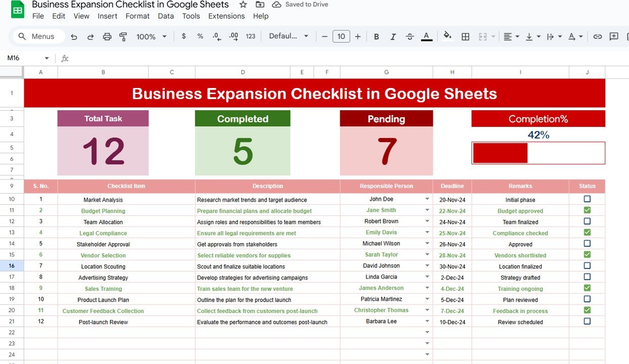Image resolution: width=629 pixels, height=364 pixels.
Task: Open John Doe responsible person dropdown
Action: [x=427, y=199]
